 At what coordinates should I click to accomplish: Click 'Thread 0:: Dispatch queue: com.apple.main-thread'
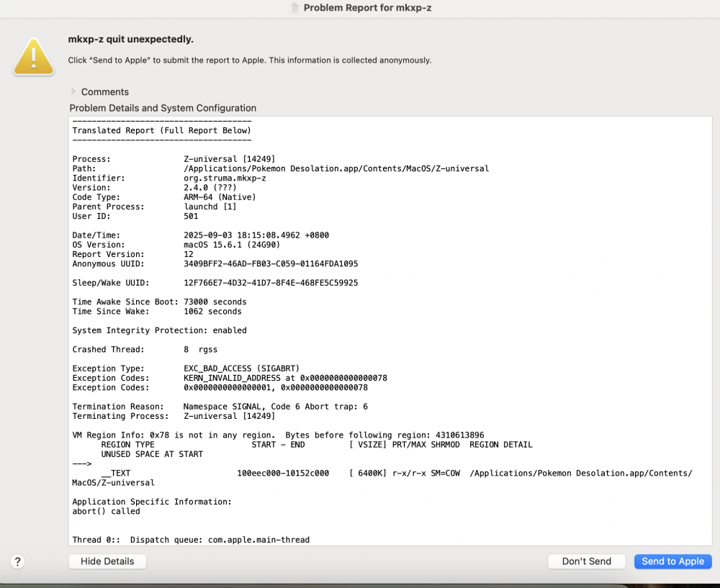pos(191,540)
